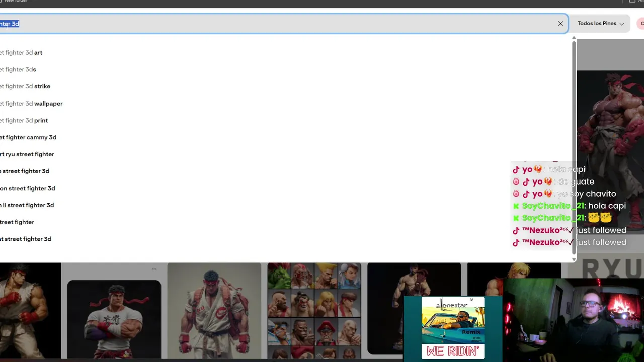644x362 pixels.
Task: Click the We Ridin' album art overlay
Action: [453, 328]
